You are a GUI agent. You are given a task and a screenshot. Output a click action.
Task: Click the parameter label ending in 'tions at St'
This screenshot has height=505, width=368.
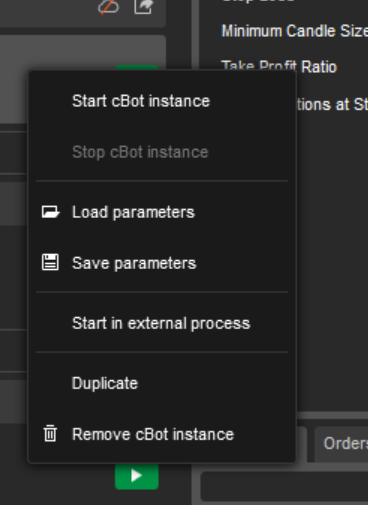coord(332,104)
